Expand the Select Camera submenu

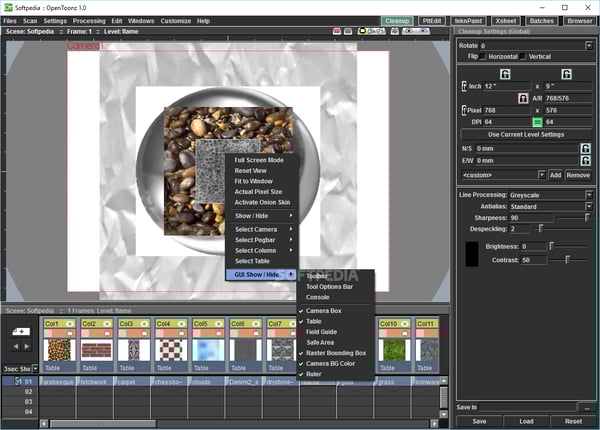pos(261,229)
